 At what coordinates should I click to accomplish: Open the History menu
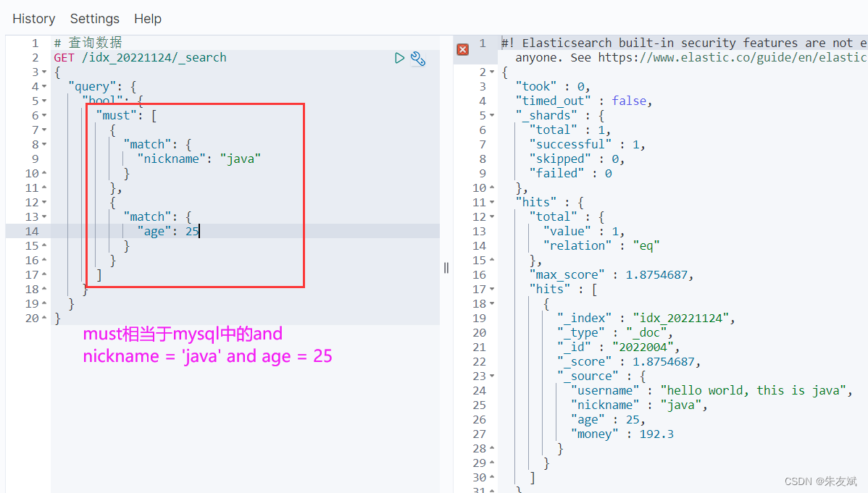tap(33, 18)
